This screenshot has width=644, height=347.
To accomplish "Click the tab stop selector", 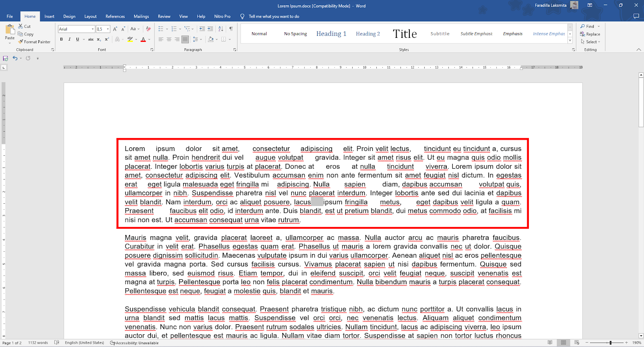I will (x=4, y=67).
